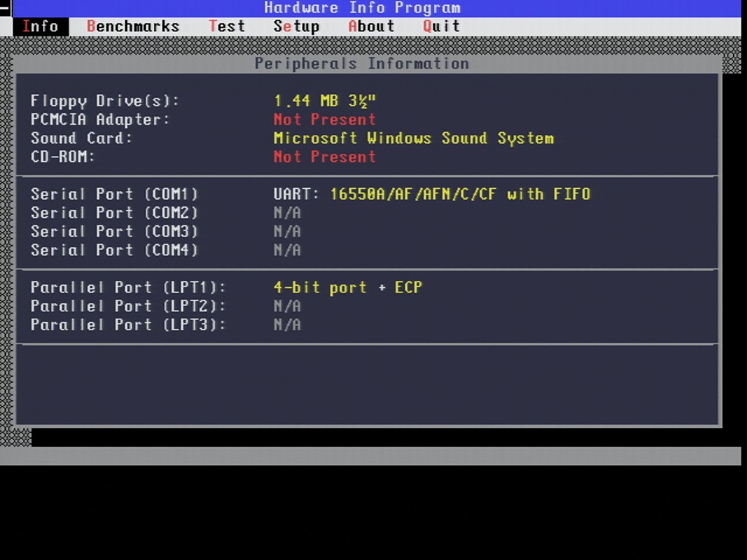Image resolution: width=747 pixels, height=560 pixels.
Task: Click the UART: label for COM1
Action: pos(296,194)
